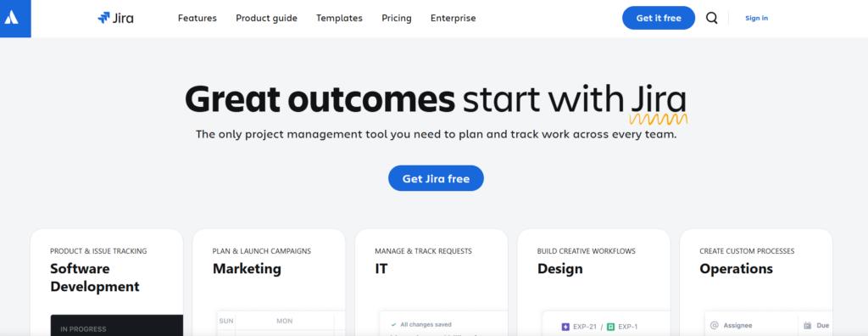
Task: Click the Get Jira free button
Action: click(436, 178)
